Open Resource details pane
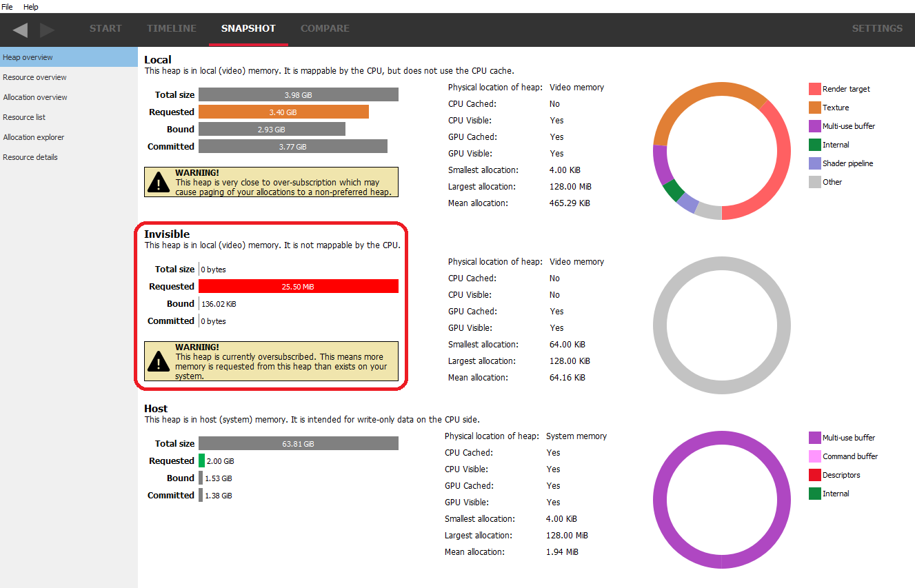 click(x=30, y=157)
